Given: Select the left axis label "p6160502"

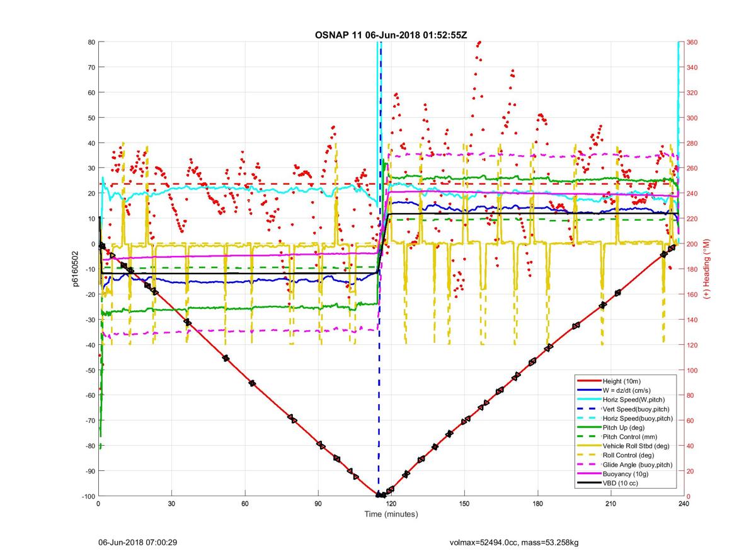Looking at the screenshot, I should [74, 269].
